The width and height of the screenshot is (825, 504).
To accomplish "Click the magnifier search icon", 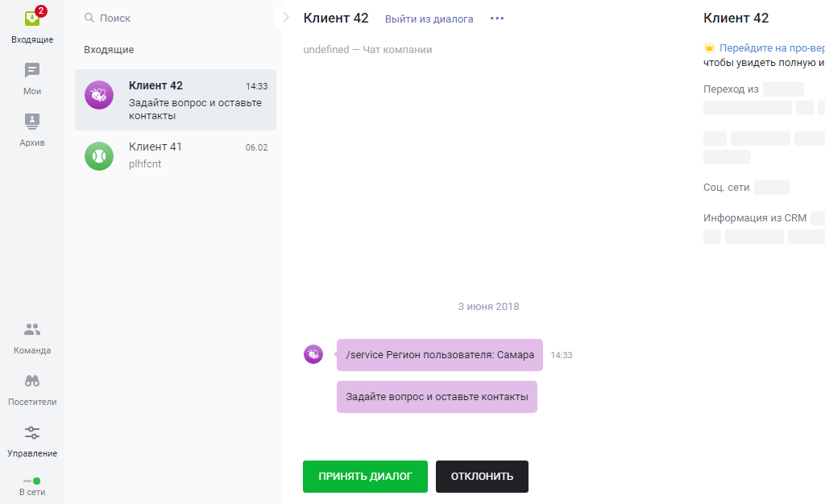I will [x=89, y=18].
